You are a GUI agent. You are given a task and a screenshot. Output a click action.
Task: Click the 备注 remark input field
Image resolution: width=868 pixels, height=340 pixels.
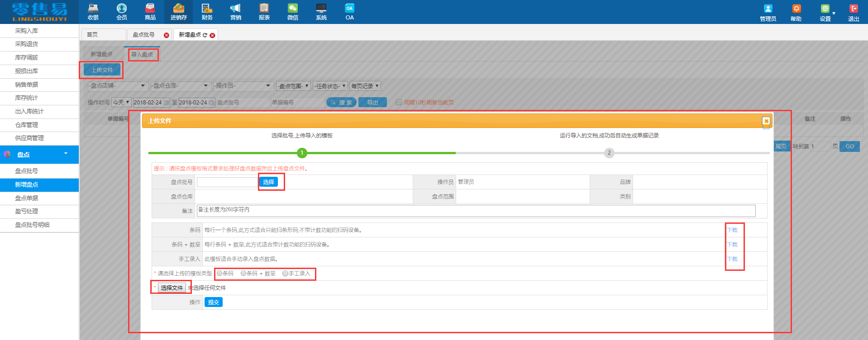(x=476, y=210)
